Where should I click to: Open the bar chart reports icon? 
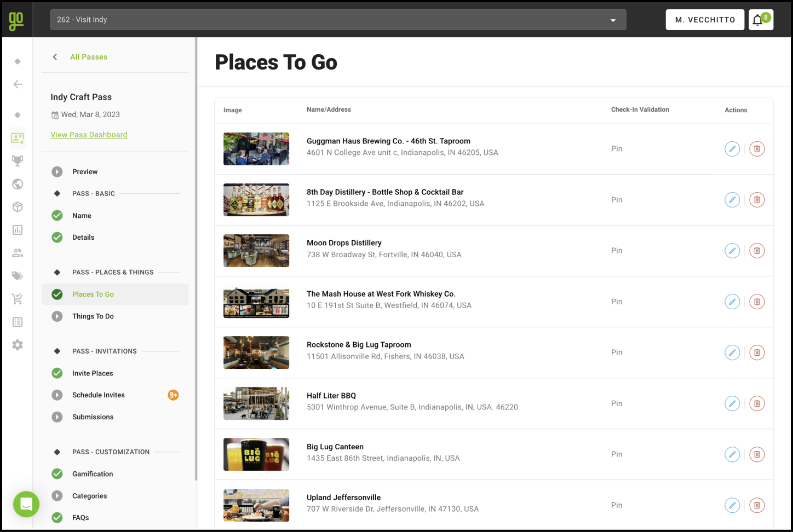click(18, 230)
